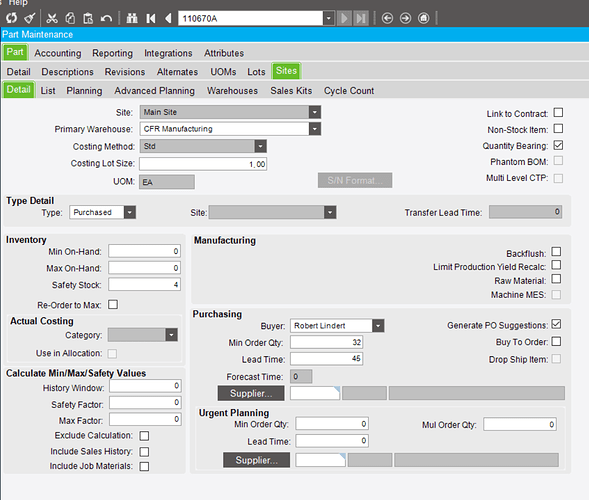The width and height of the screenshot is (589, 500).
Task: Click the Safety Stock input field
Action: pyautogui.click(x=145, y=284)
